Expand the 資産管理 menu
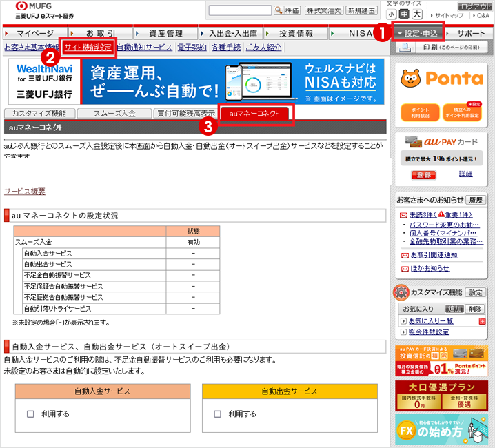495x448 pixels. point(165,33)
